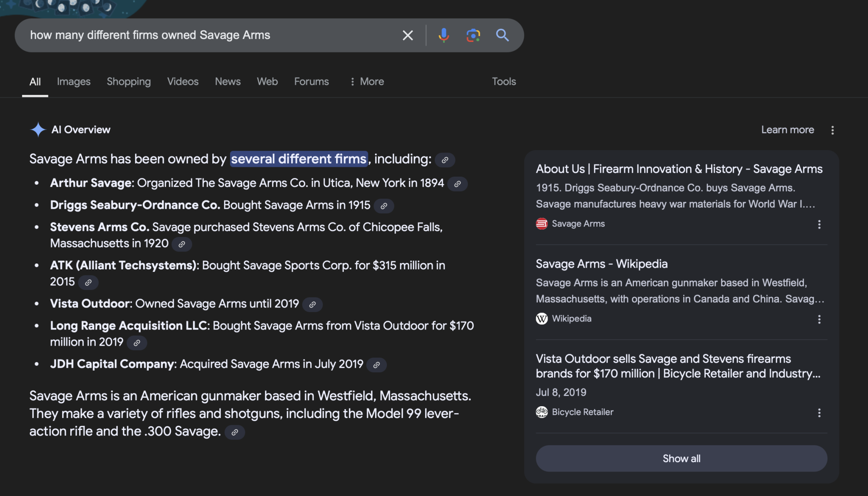
Task: Click the 'AI Overview' heading text
Action: click(81, 130)
